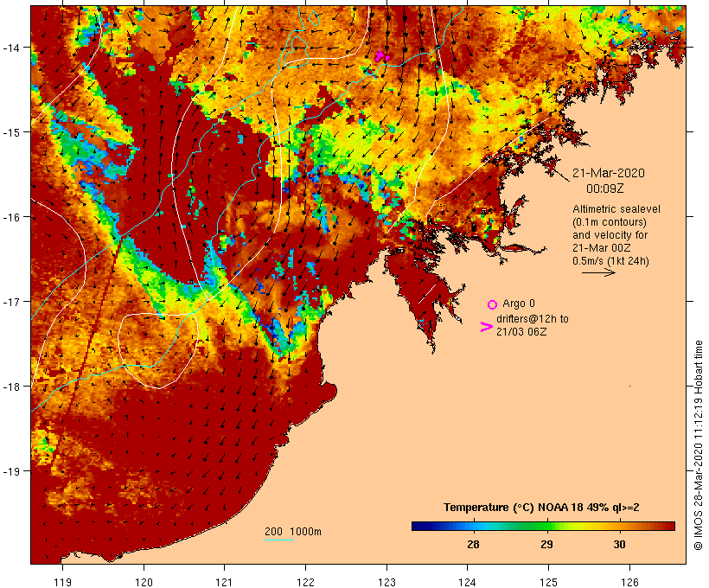Click the magenta drifter marker near 123°E, 14°S

coord(381,56)
